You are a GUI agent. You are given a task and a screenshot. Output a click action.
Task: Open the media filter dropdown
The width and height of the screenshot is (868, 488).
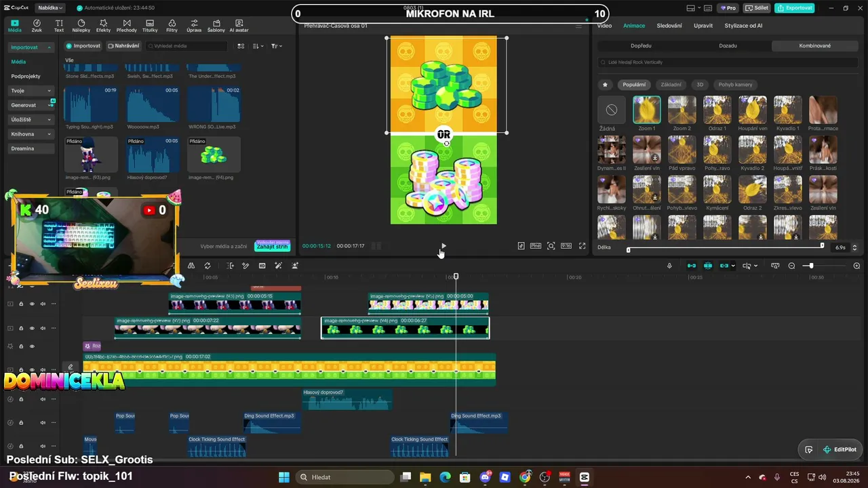[277, 46]
